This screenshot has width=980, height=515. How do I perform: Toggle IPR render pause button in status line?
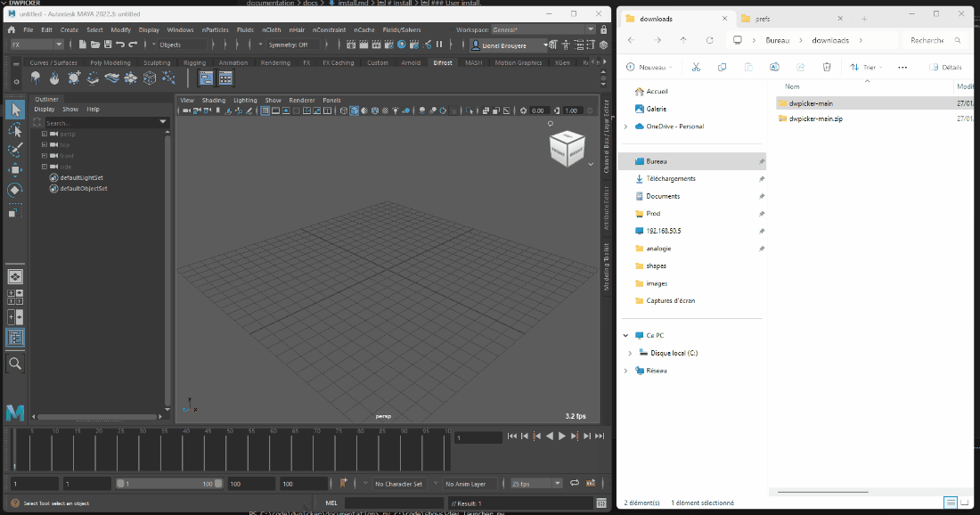coord(439,45)
